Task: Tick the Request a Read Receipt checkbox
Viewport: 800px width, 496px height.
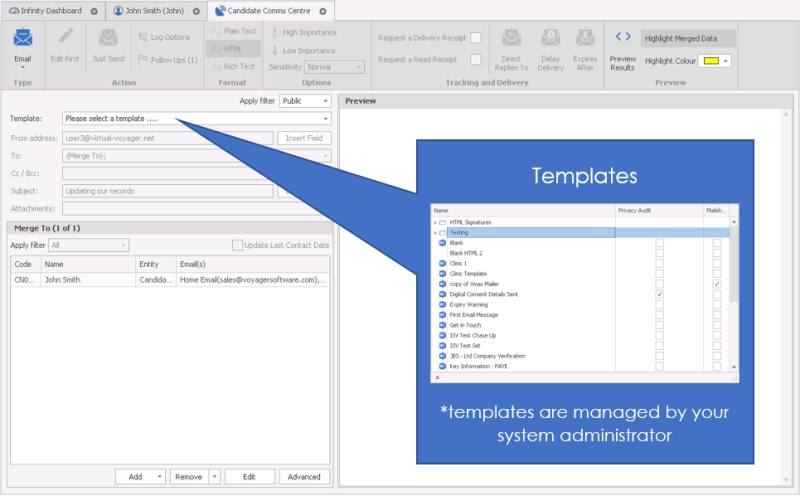Action: pos(476,60)
